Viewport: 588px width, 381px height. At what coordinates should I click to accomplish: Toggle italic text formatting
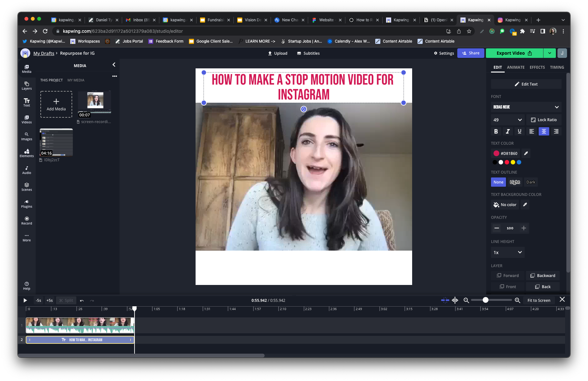(508, 131)
